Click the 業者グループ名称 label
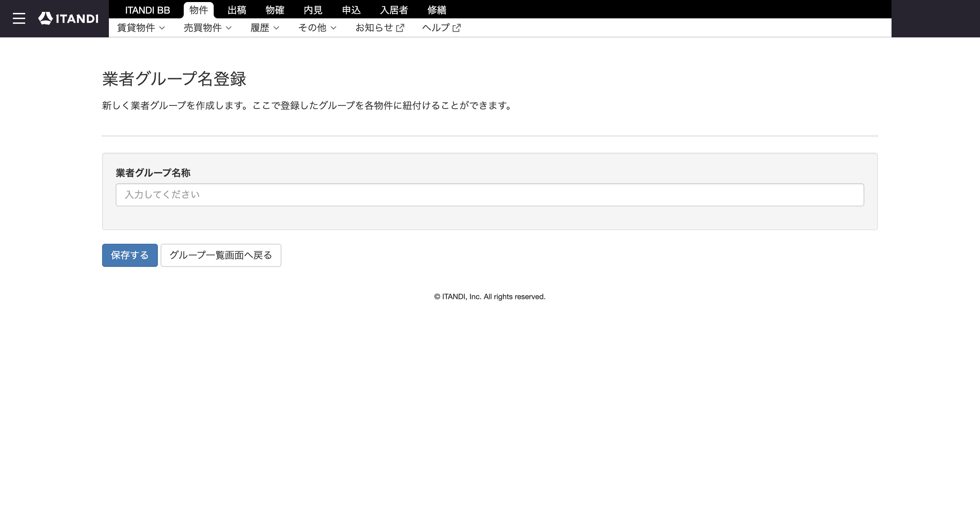Viewport: 980px width, 512px height. [153, 173]
